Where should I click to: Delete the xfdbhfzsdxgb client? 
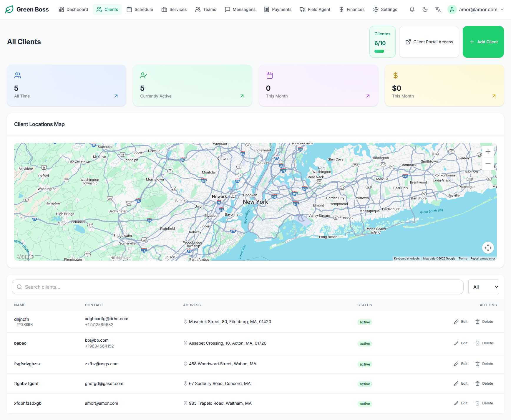pyautogui.click(x=484, y=403)
